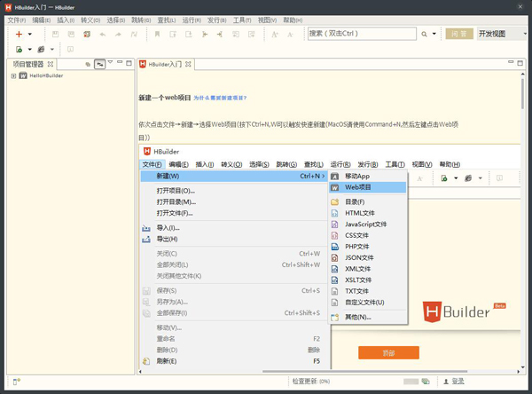This screenshot has width=532, height=394.
Task: Open the 发行 menu in top menu bar
Action: (x=217, y=20)
